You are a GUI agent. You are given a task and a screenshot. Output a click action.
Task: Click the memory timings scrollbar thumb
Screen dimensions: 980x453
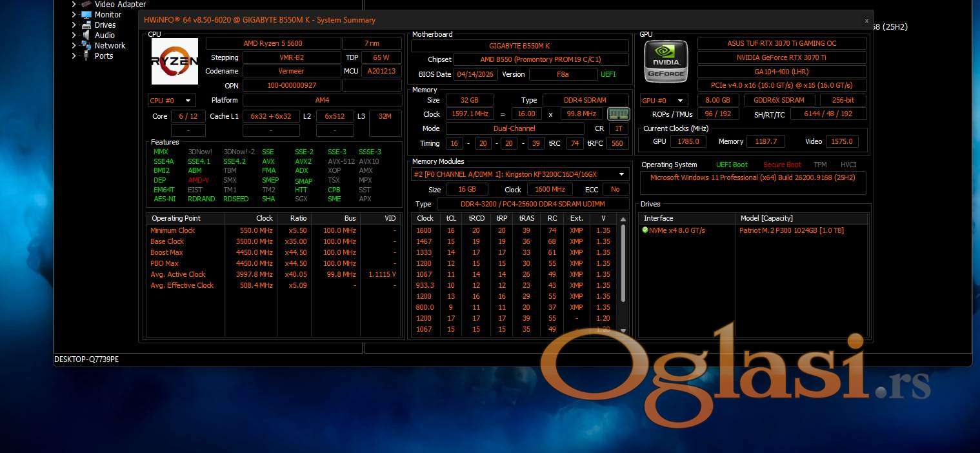click(x=623, y=263)
